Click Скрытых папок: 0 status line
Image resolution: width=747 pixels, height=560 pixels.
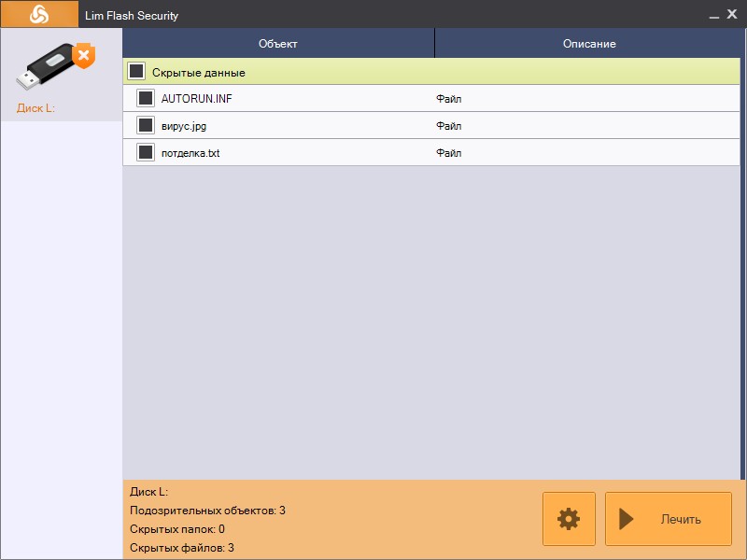pyautogui.click(x=177, y=529)
